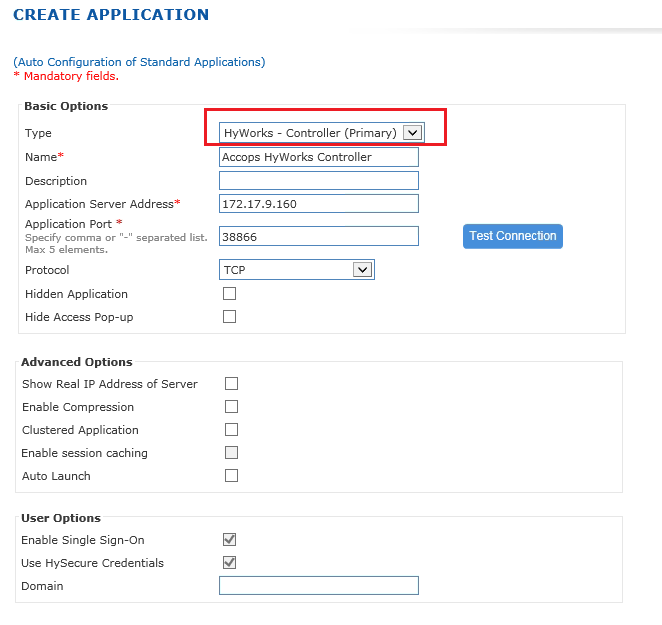Check Show Real IP Address of Server
The height and width of the screenshot is (625, 662).
point(231,383)
